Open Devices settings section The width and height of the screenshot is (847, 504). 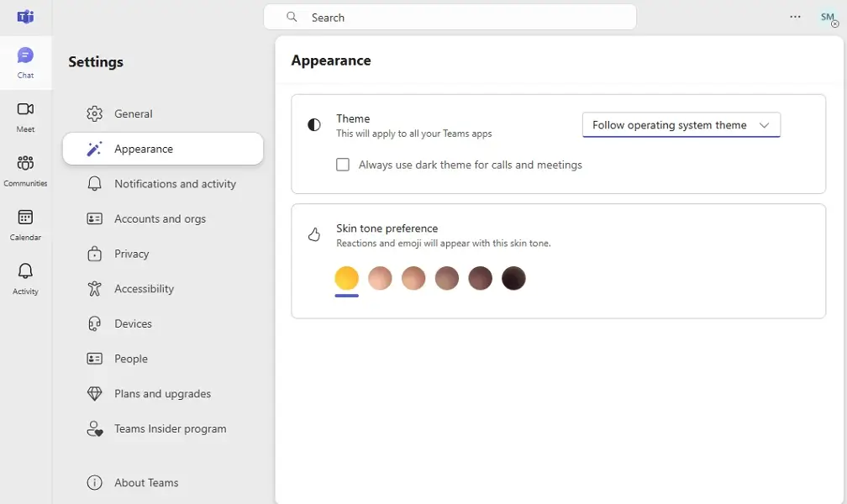[x=163, y=323]
